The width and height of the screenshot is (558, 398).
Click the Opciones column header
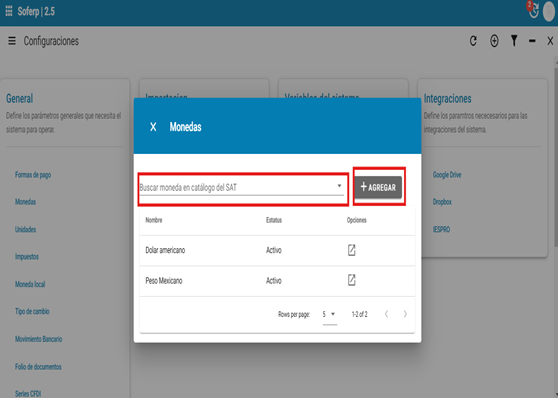point(357,220)
